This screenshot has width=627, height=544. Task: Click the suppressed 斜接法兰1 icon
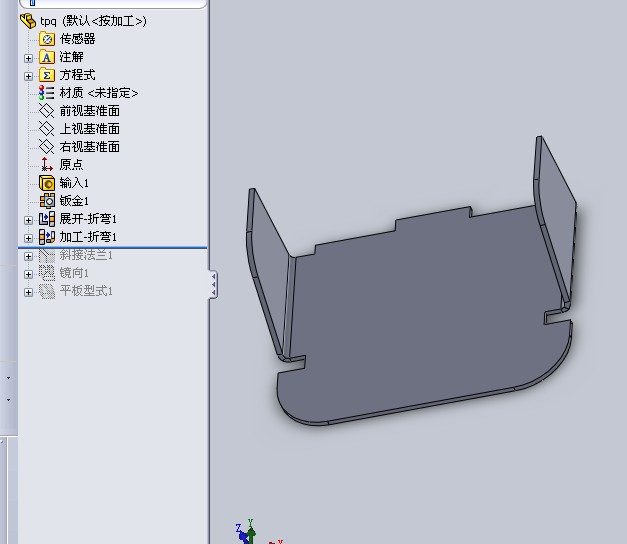pos(47,255)
